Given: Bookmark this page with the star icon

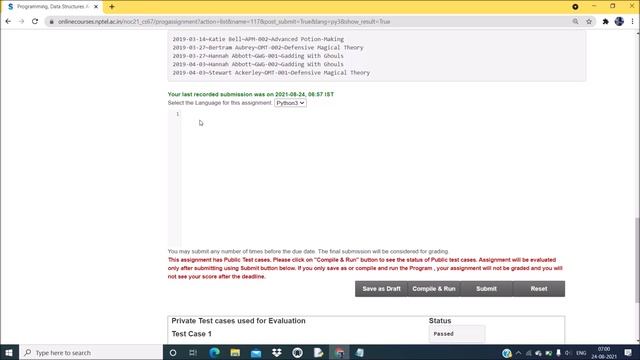Looking at the screenshot, I should [x=589, y=22].
